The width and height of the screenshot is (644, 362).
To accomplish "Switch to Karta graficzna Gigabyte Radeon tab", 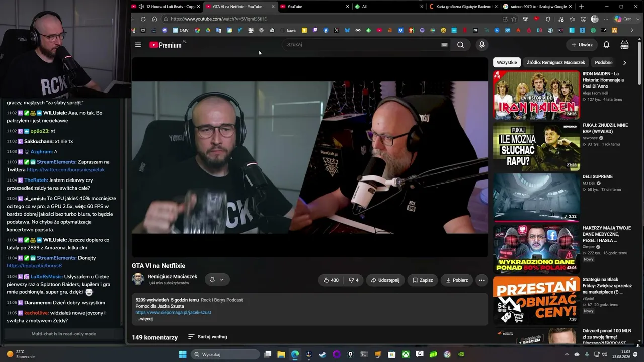I will coord(464,7).
